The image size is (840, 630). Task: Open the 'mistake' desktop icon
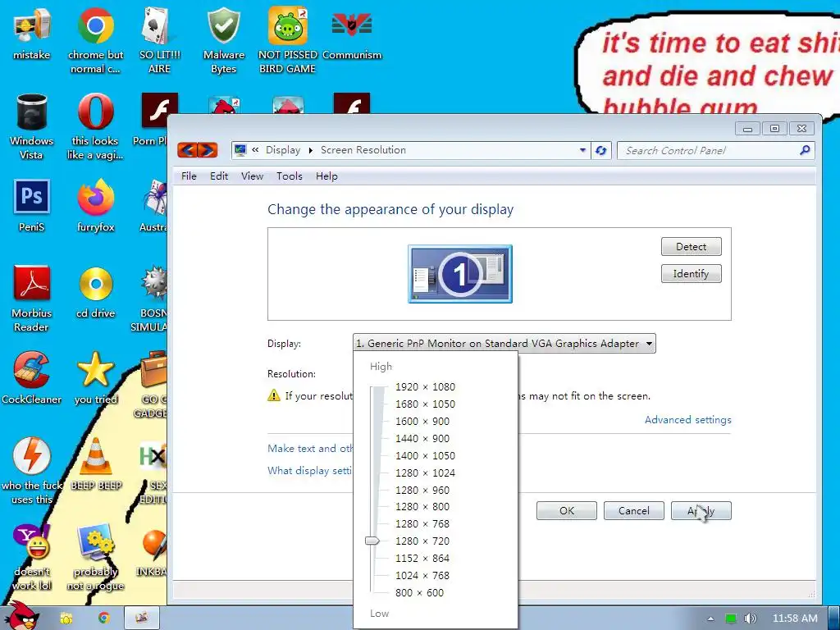coord(31,34)
